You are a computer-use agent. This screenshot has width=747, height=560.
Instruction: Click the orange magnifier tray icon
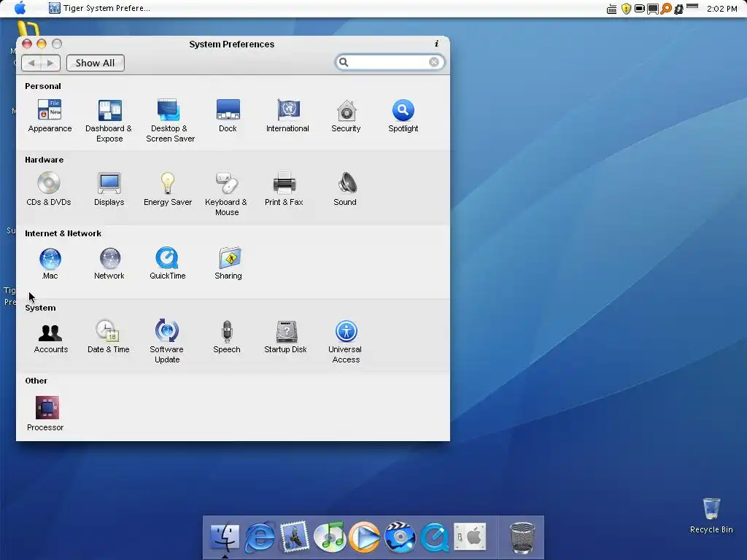[x=666, y=9]
